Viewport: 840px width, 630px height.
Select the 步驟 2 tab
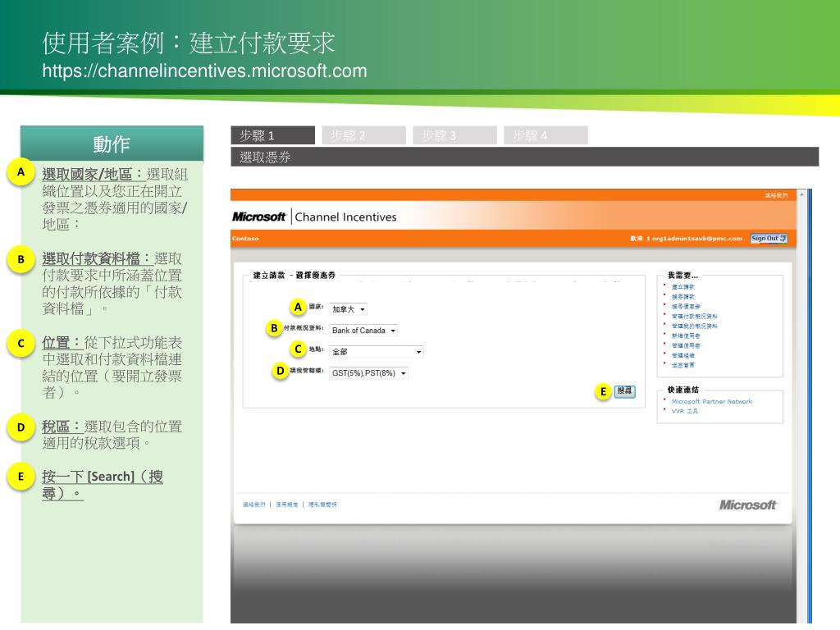363,135
